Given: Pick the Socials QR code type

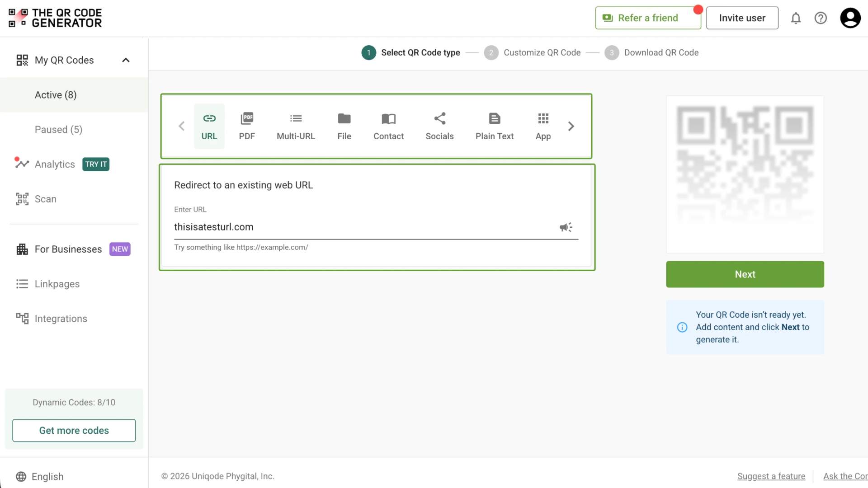Looking at the screenshot, I should [x=439, y=126].
